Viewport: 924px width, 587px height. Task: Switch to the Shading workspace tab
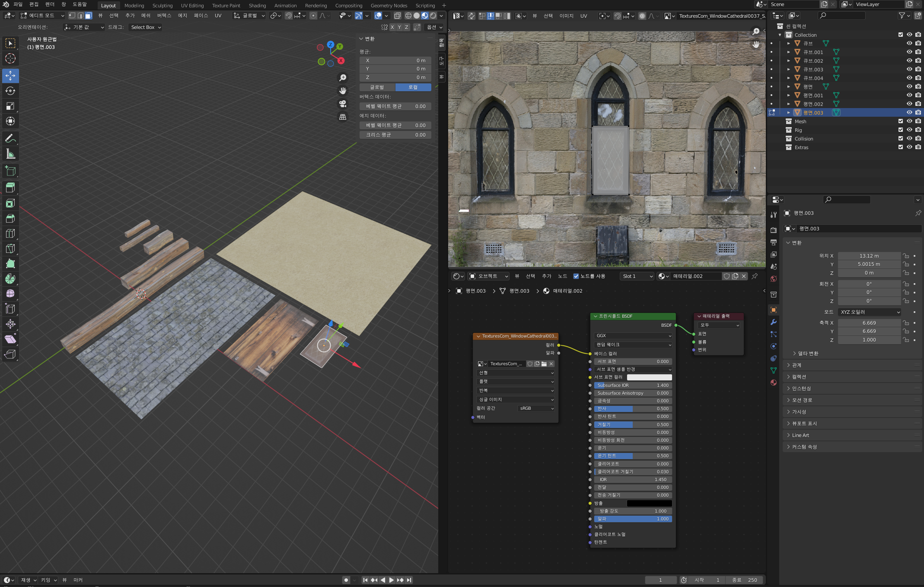click(x=257, y=6)
